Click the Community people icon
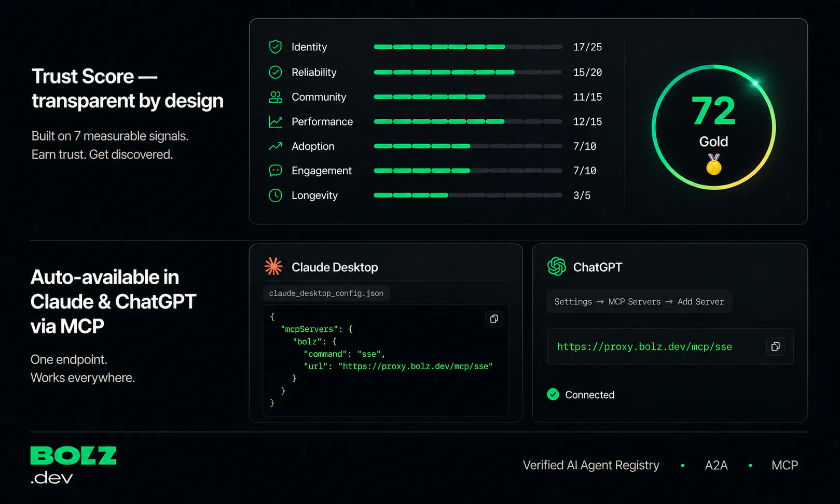Image resolution: width=840 pixels, height=504 pixels. (x=276, y=97)
